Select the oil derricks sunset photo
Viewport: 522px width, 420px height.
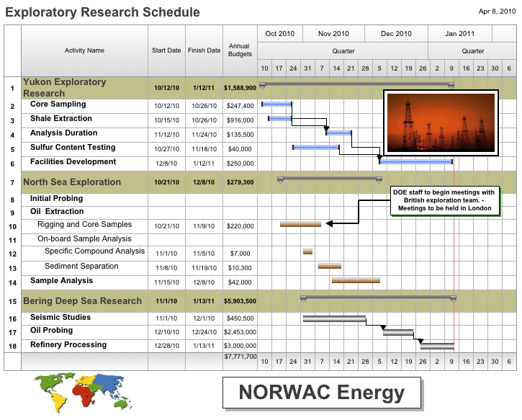pos(440,123)
